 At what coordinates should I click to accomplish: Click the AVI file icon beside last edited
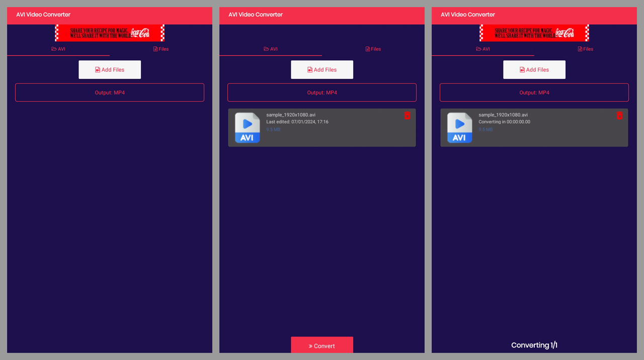(247, 128)
